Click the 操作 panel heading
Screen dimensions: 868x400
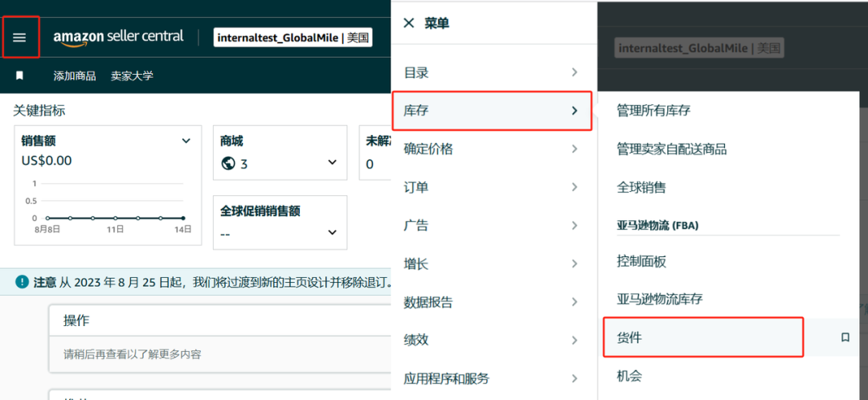pos(76,320)
